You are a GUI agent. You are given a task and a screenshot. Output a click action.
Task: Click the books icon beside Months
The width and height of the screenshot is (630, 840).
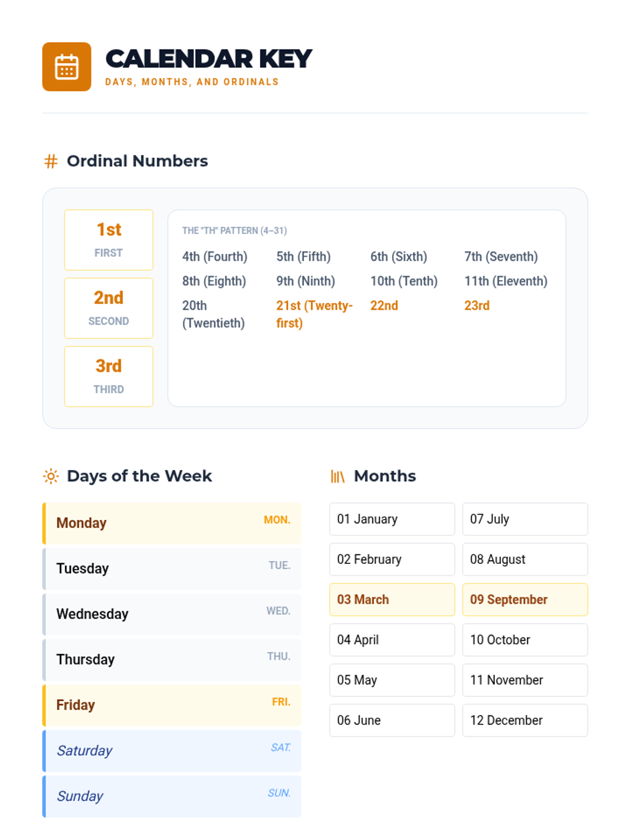338,476
